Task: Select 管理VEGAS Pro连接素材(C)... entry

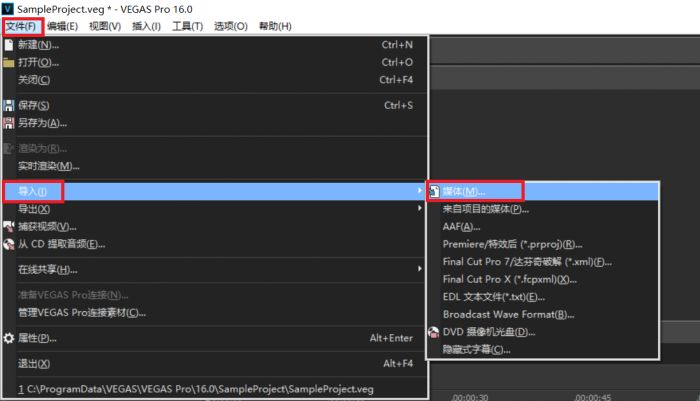Action: [x=215, y=313]
